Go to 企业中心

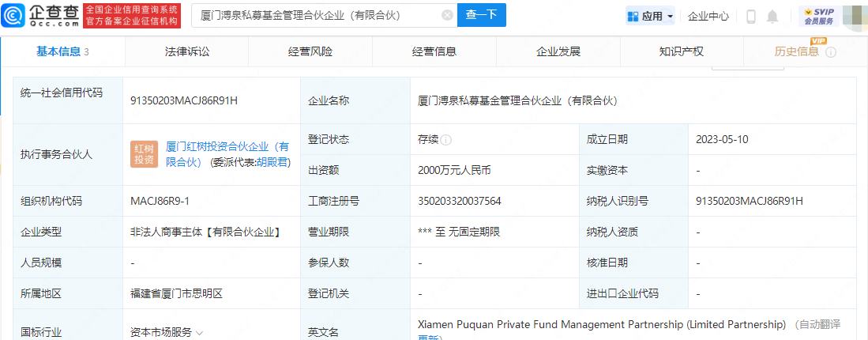point(708,17)
